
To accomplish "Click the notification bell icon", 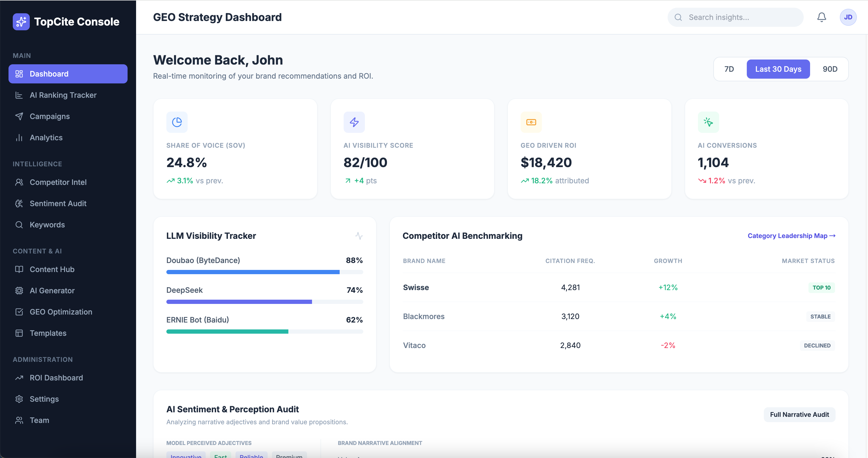I will (821, 17).
